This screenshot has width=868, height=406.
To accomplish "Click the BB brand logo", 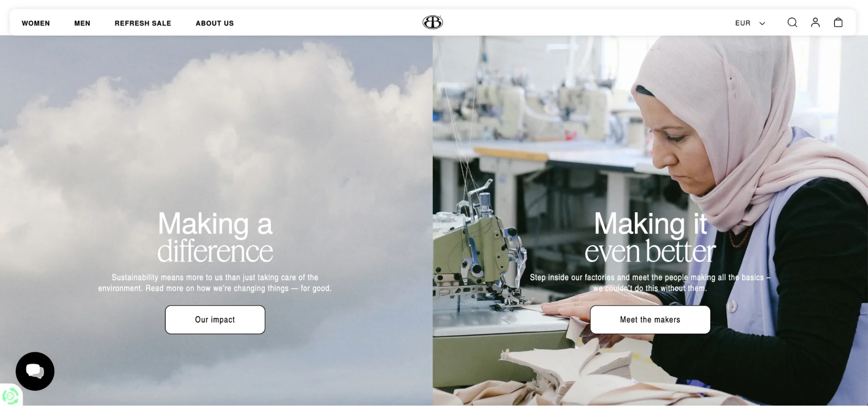I will pos(432,22).
